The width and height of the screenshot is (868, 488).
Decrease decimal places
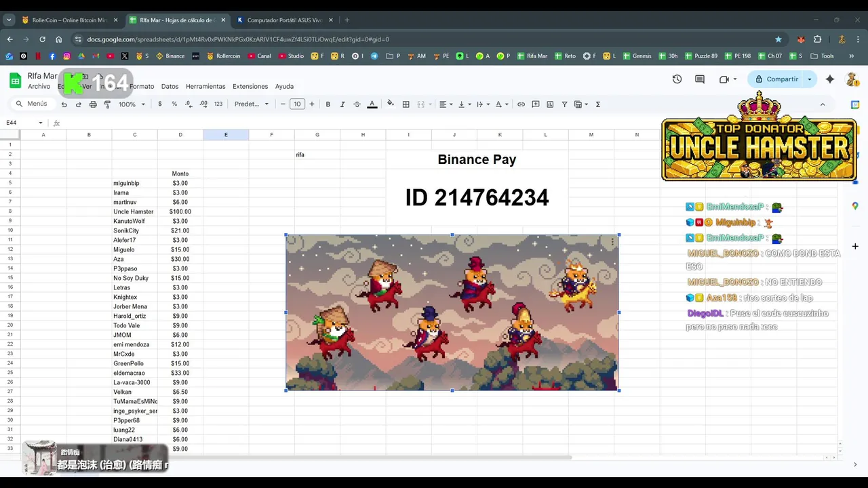tap(189, 104)
